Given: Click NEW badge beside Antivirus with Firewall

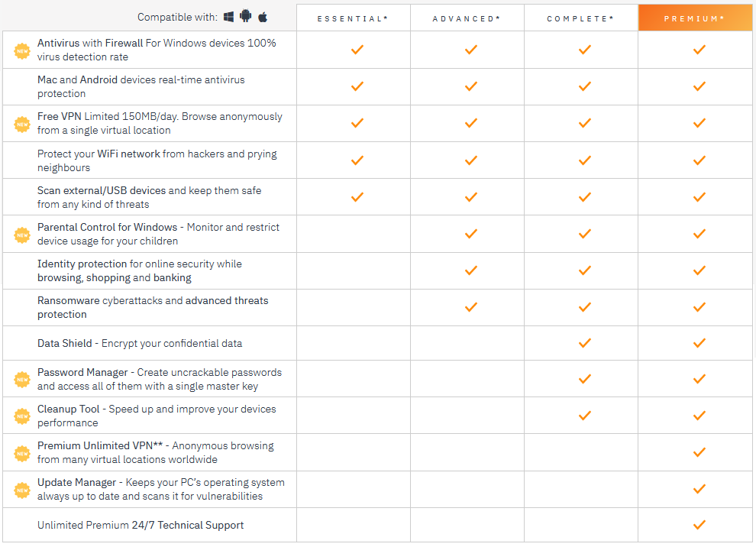Looking at the screenshot, I should coord(22,50).
